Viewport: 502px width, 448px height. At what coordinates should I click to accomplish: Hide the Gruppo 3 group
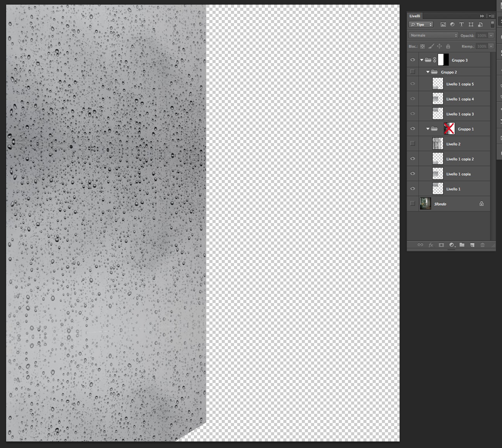pos(413,60)
